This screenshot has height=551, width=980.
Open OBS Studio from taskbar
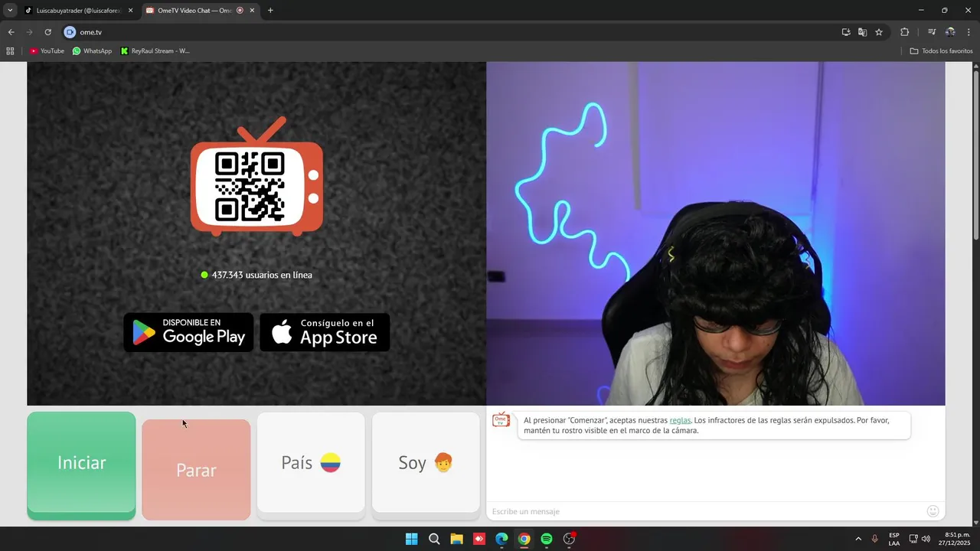coord(569,539)
